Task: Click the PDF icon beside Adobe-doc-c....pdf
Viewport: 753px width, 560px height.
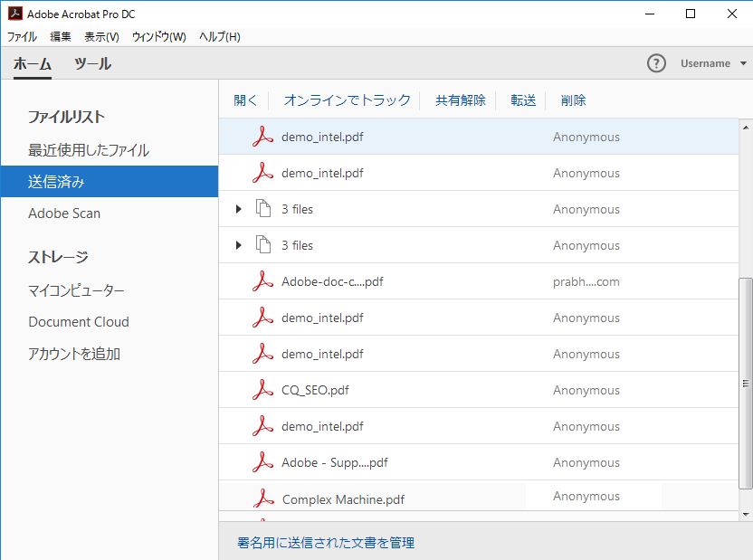Action: 263,280
